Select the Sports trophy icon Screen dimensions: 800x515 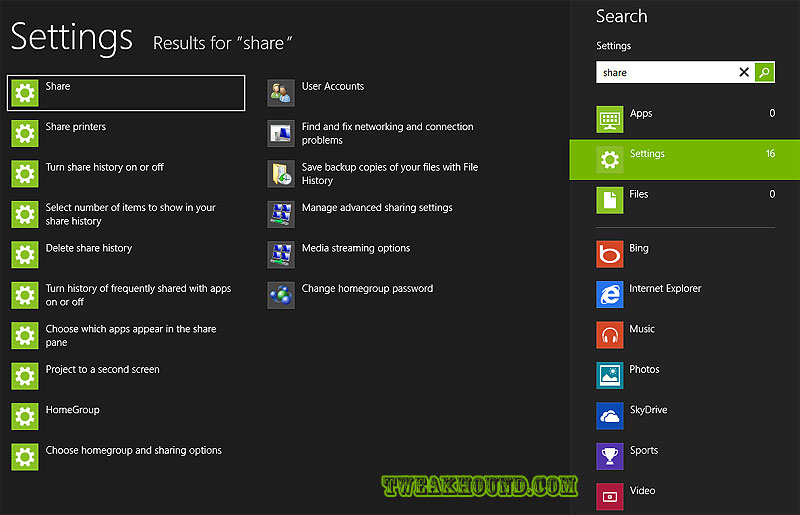pyautogui.click(x=610, y=456)
